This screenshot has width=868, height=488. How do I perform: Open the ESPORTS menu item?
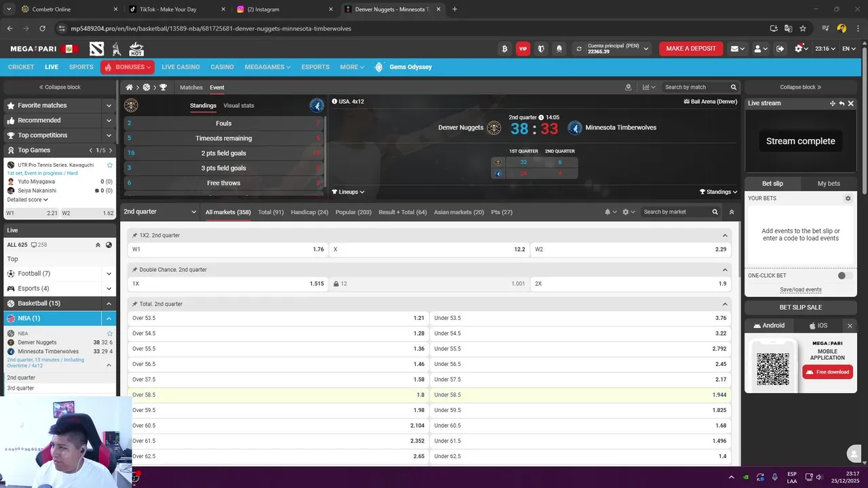pyautogui.click(x=315, y=67)
